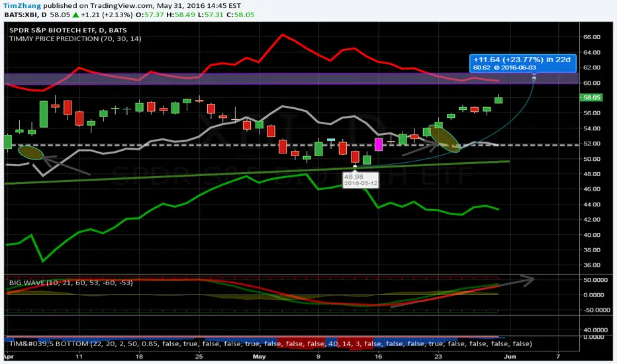Click the Jun label on the time axis
The height and width of the screenshot is (364, 617).
[510, 357]
